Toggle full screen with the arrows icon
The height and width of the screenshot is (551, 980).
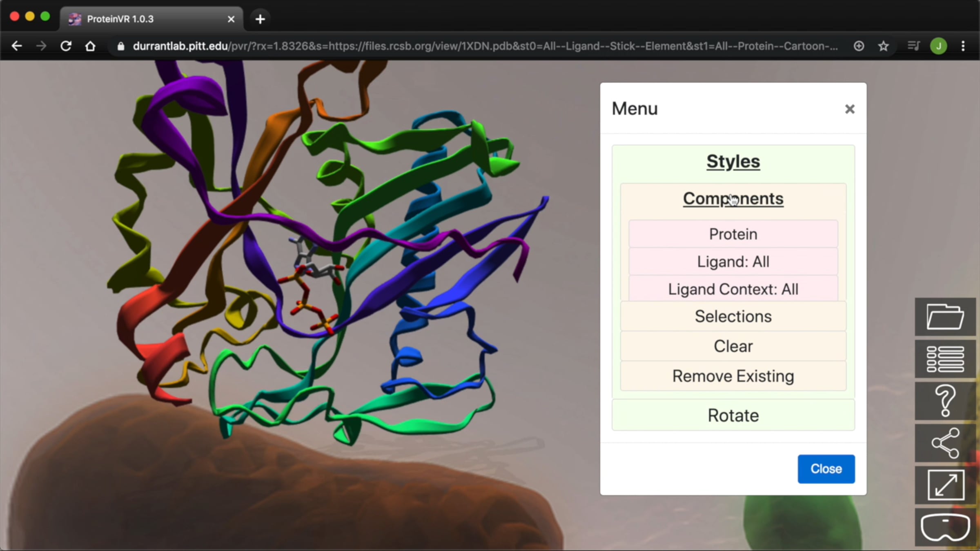pyautogui.click(x=945, y=485)
